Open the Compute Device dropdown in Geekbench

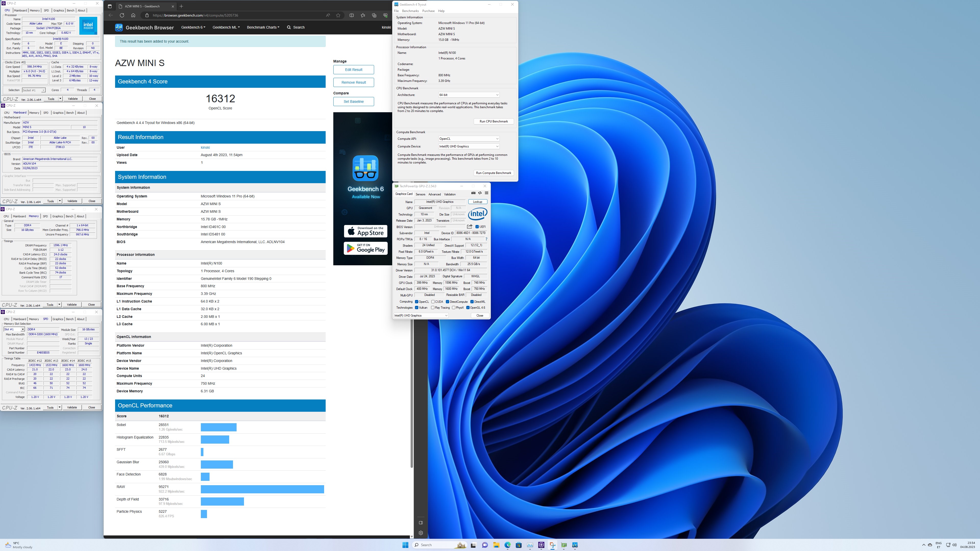point(469,146)
